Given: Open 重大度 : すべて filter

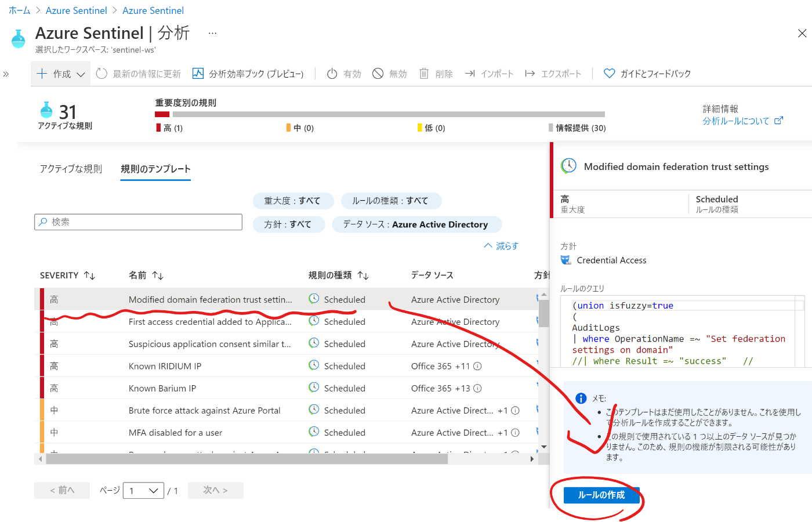Looking at the screenshot, I should point(293,201).
